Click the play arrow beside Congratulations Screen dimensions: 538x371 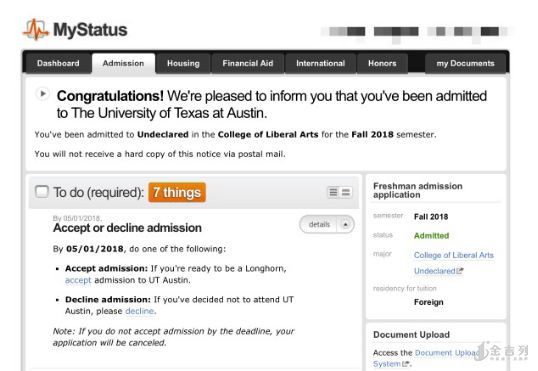[43, 94]
